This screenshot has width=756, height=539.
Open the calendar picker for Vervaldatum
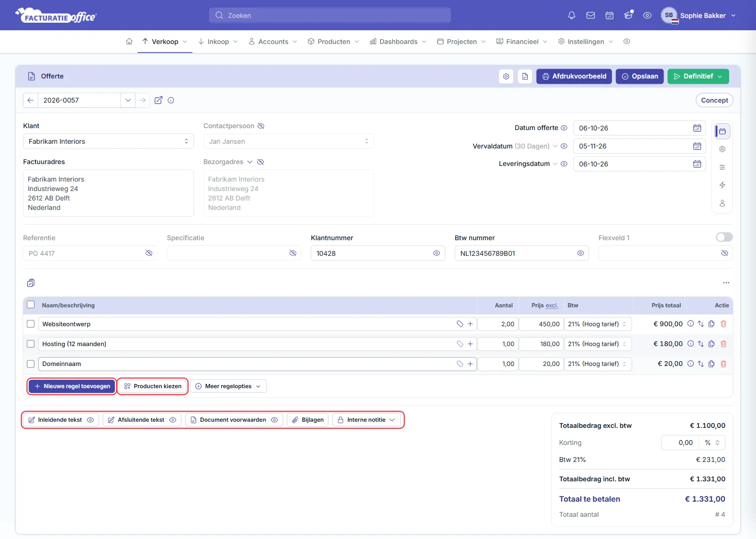697,146
